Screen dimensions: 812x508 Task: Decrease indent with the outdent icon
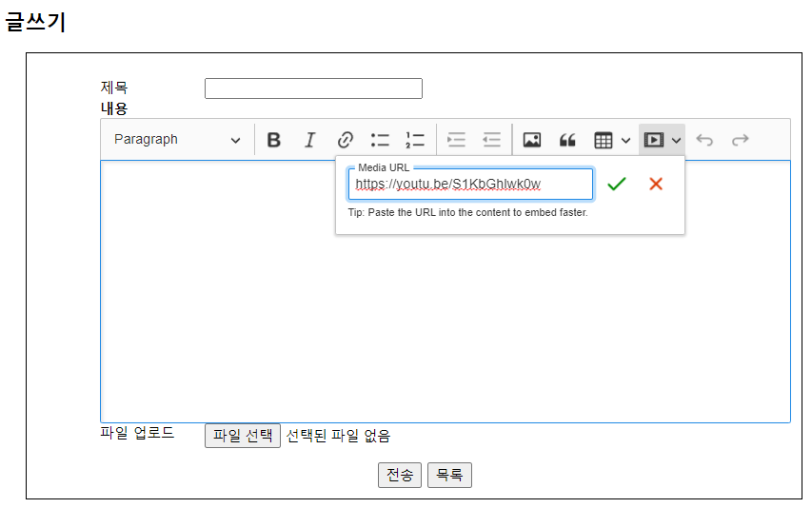coord(491,140)
